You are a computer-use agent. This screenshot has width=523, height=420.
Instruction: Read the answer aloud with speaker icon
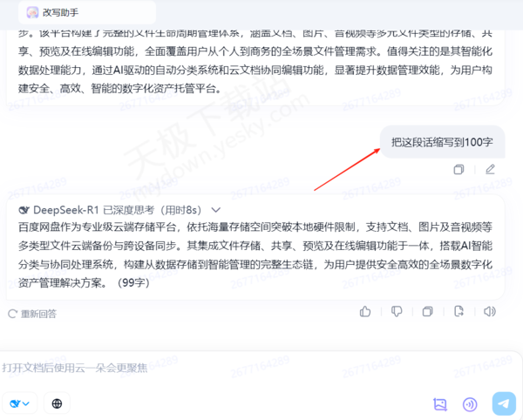pos(490,312)
